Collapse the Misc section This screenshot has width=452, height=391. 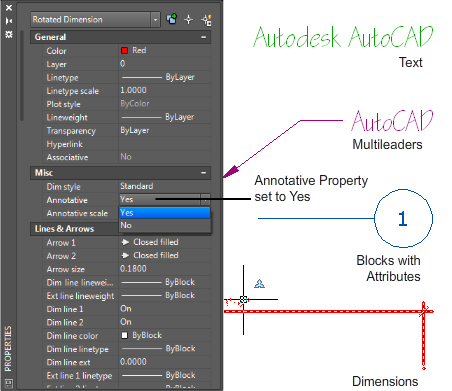click(x=203, y=173)
